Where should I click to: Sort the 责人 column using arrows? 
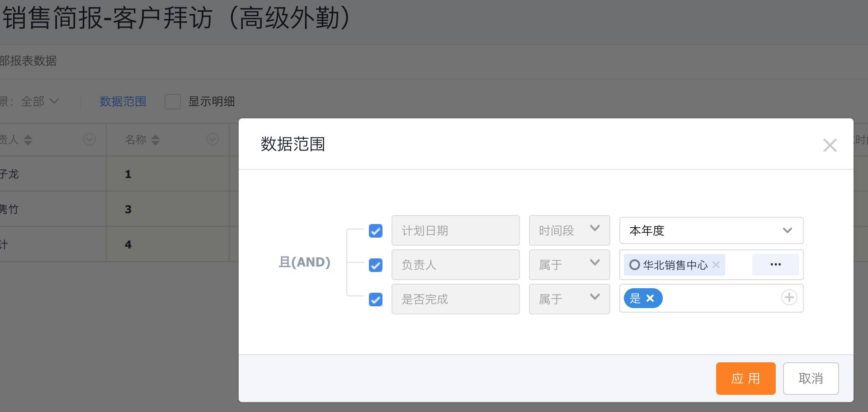pyautogui.click(x=28, y=140)
